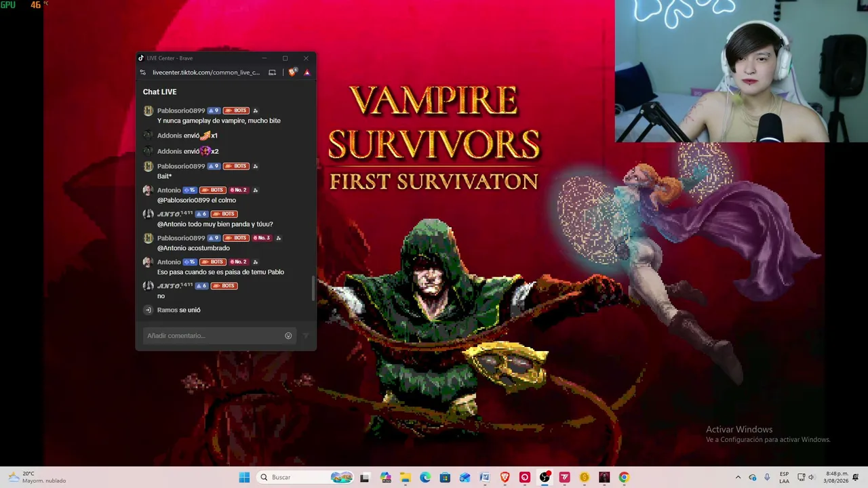Open the clock showing 8:48 p. m.

(x=837, y=477)
